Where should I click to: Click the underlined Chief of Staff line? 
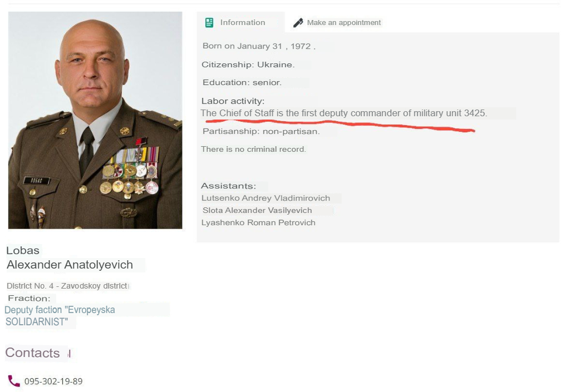point(343,113)
